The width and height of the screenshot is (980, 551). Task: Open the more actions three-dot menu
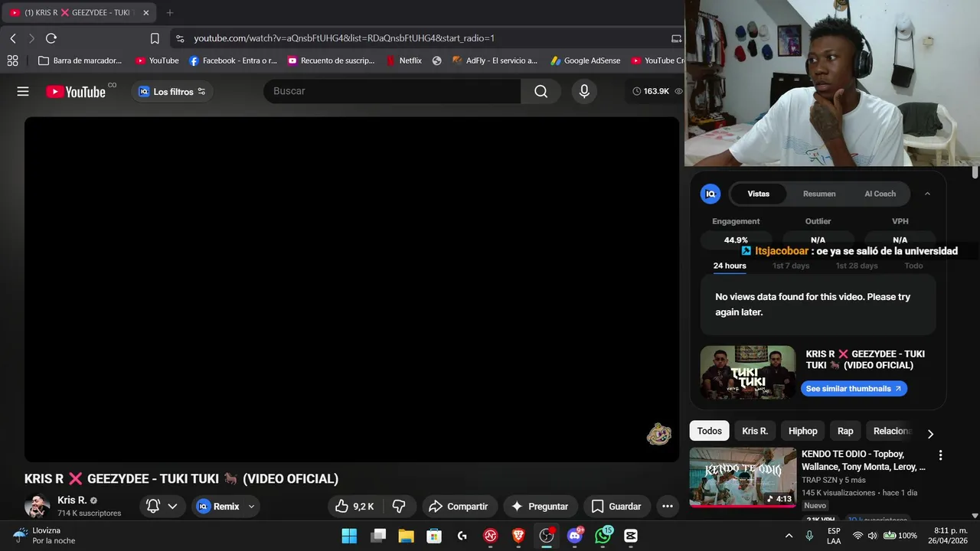pos(667,506)
